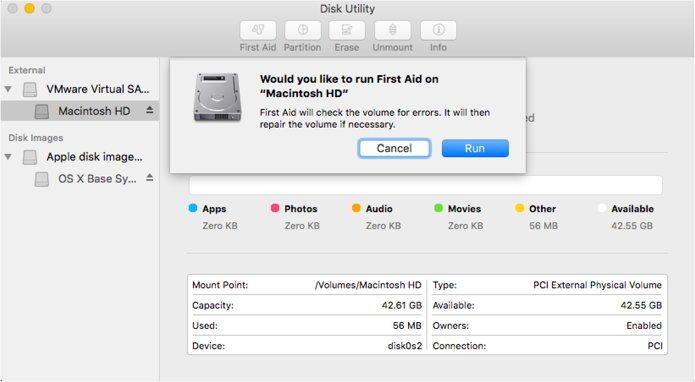Click the Owners: label
695x382 pixels.
point(450,325)
